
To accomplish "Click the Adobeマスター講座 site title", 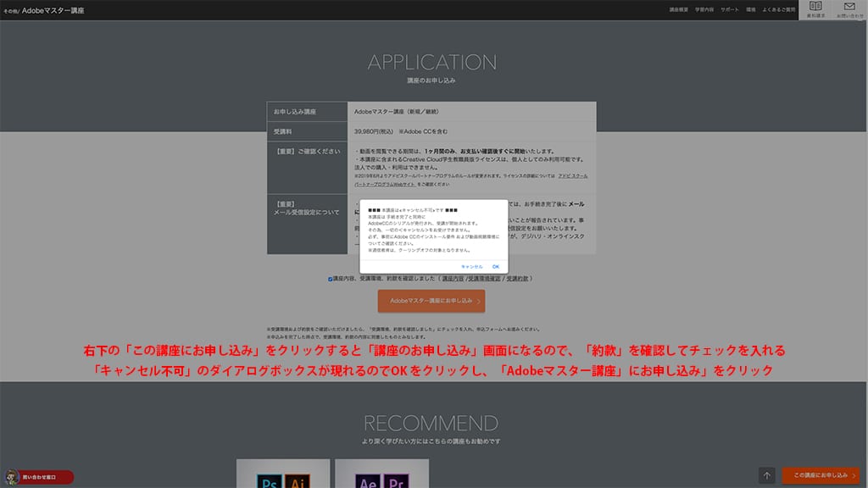I will (x=53, y=10).
